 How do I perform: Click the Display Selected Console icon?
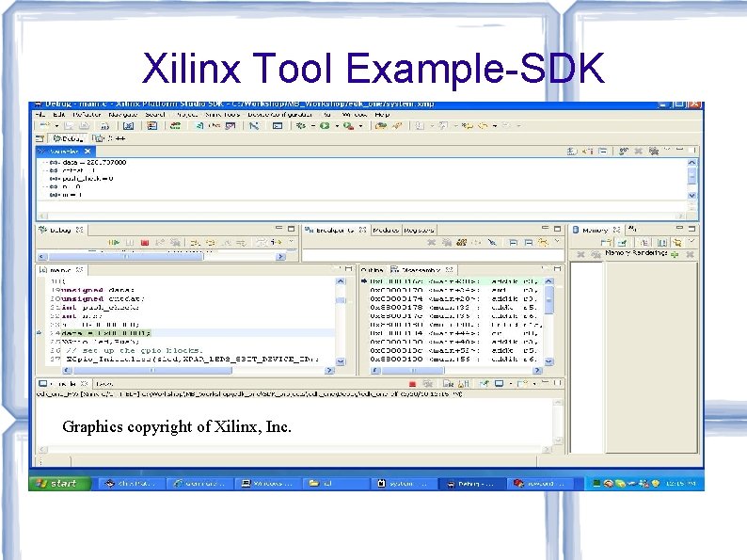(x=499, y=384)
